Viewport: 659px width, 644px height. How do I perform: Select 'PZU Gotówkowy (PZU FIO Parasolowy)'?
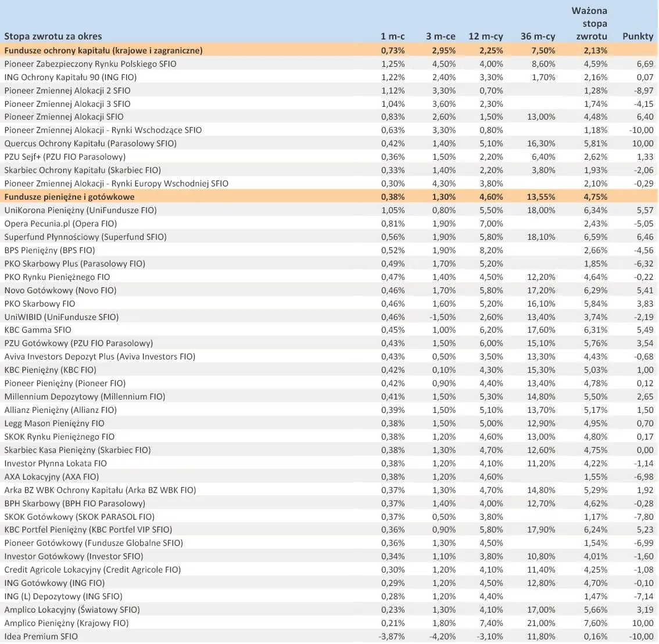point(78,343)
